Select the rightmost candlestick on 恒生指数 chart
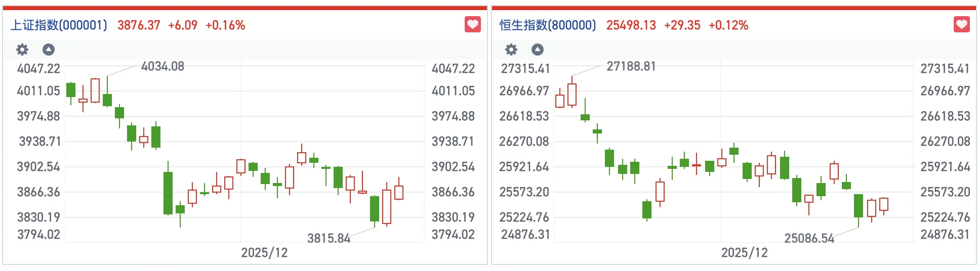Image resolution: width=980 pixels, height=271 pixels. pos(884,204)
